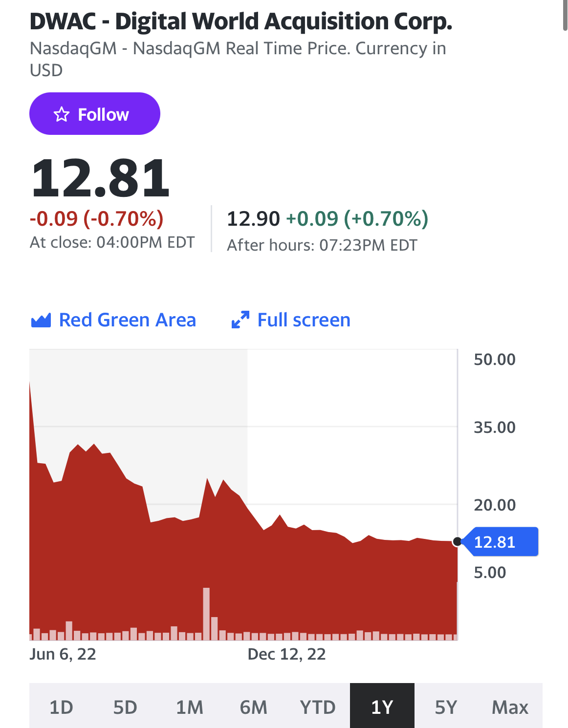Viewport: 568px width, 728px height.
Task: Click the blue 12.81 current price label
Action: point(500,542)
